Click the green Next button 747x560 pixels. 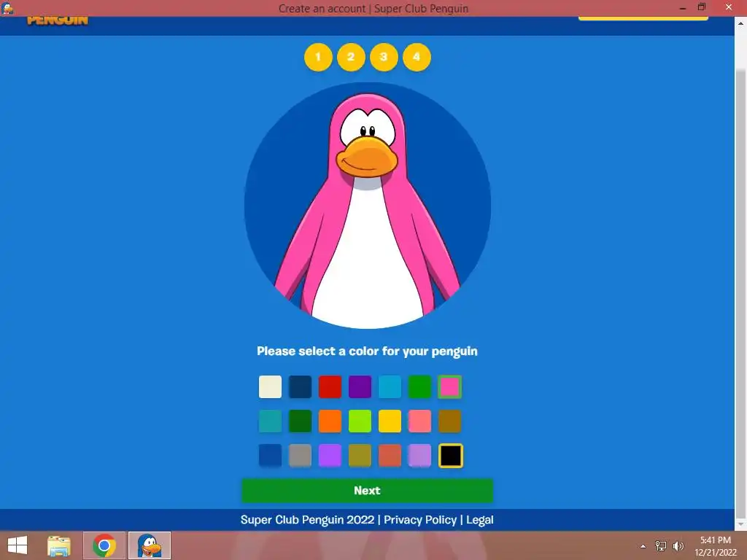[x=368, y=491]
